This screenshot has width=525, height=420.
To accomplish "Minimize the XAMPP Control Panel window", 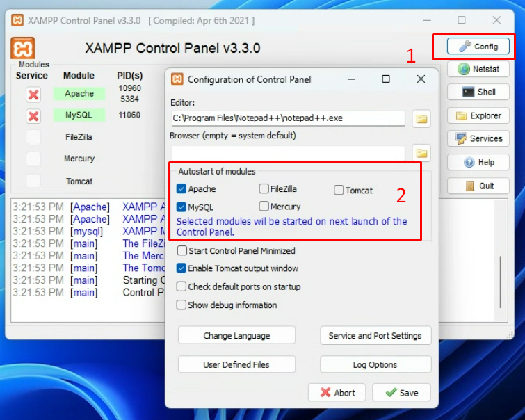I will point(427,20).
